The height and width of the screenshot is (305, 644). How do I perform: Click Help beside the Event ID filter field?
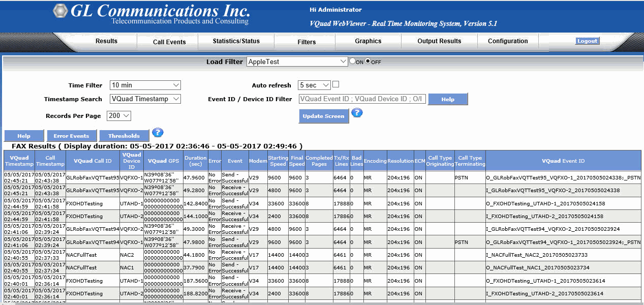[448, 99]
